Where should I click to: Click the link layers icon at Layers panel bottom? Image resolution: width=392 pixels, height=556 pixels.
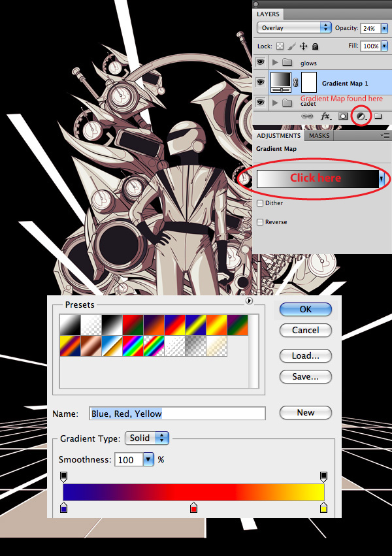(x=307, y=116)
